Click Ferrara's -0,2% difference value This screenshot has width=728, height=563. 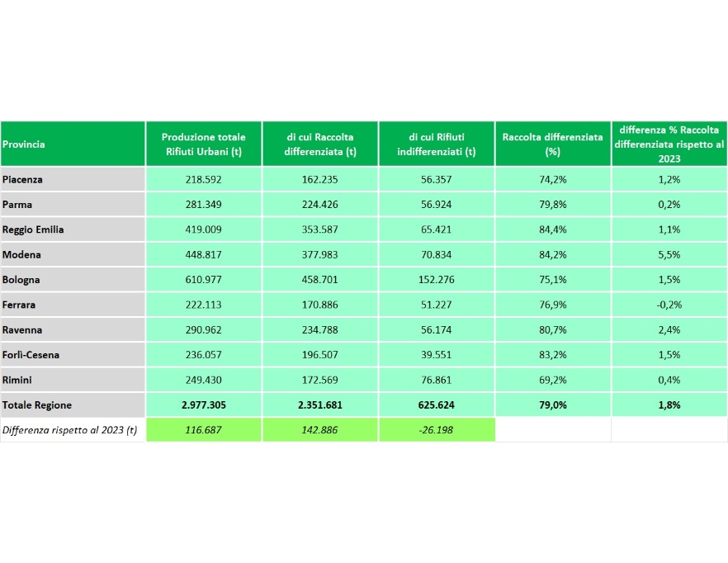pos(669,305)
